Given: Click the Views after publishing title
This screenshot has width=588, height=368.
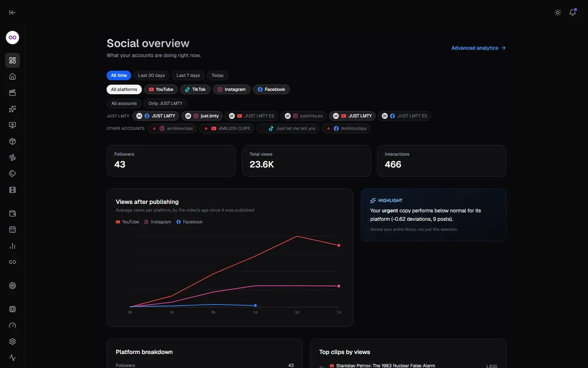Looking at the screenshot, I should (x=147, y=202).
